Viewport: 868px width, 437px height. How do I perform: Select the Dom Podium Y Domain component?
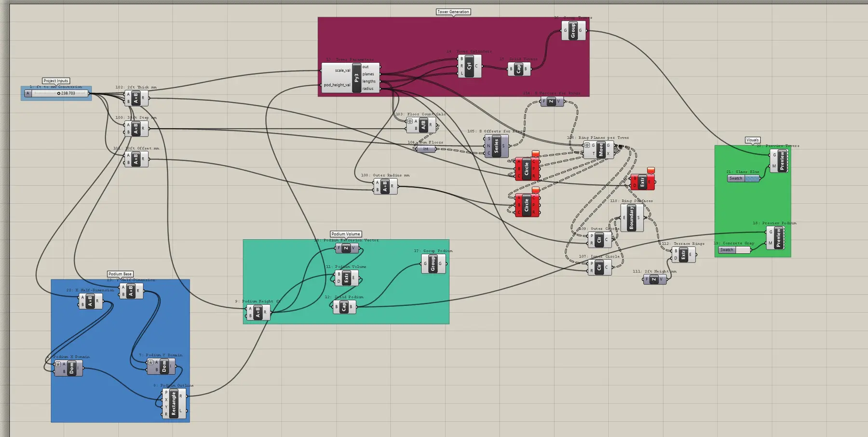[162, 366]
